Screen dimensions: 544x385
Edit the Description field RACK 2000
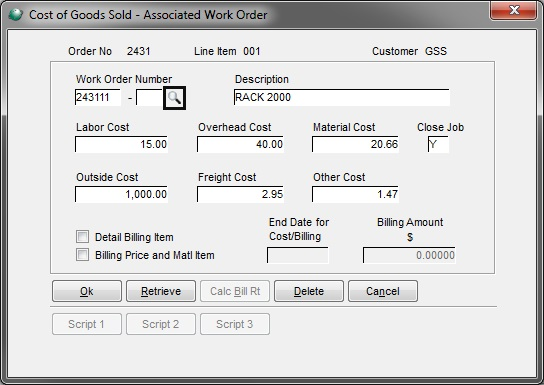[342, 97]
